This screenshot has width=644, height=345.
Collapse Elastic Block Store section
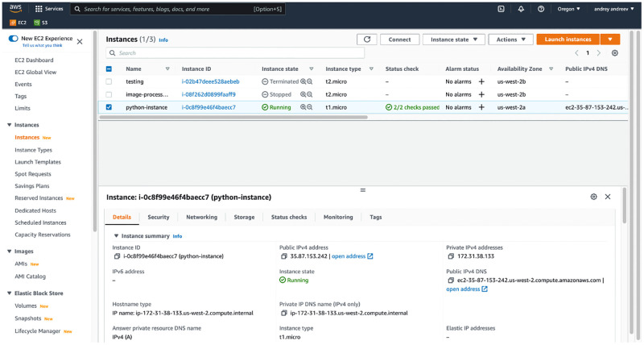[x=9, y=293]
